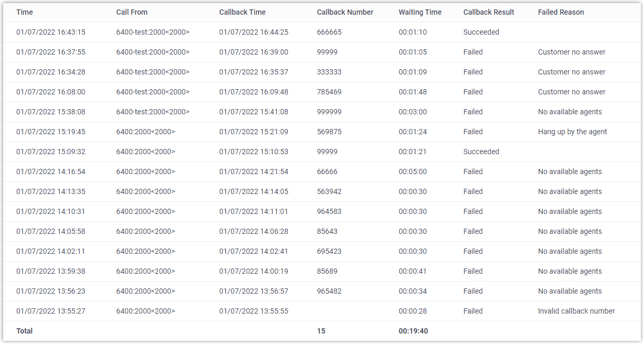
Task: Click the Total row at the bottom
Action: tap(25, 331)
